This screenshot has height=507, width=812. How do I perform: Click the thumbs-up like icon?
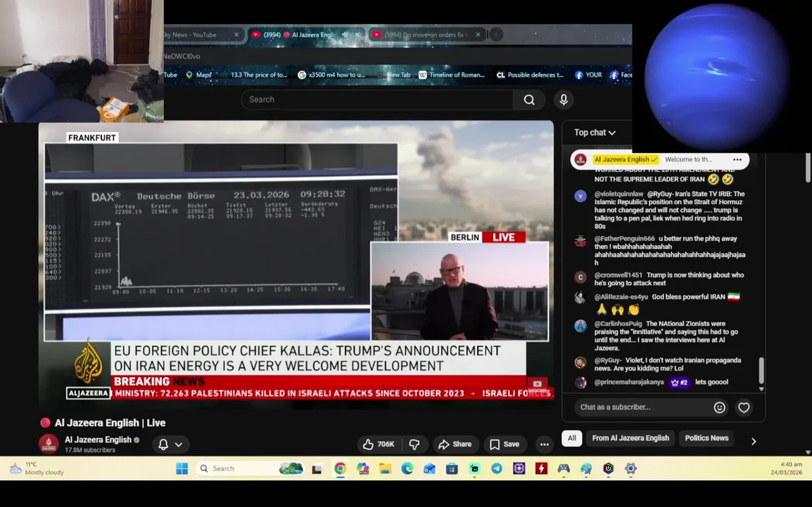pos(368,444)
